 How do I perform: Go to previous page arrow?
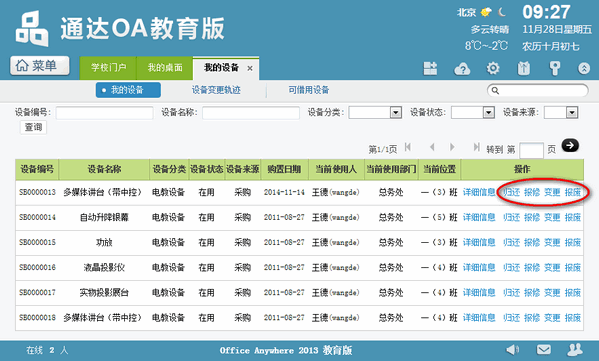[432, 147]
